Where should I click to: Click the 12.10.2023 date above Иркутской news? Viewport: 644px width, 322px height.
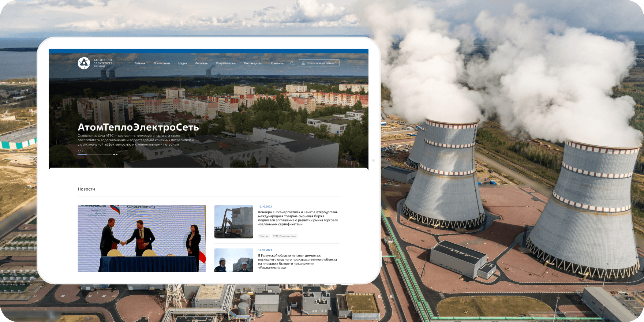265,250
